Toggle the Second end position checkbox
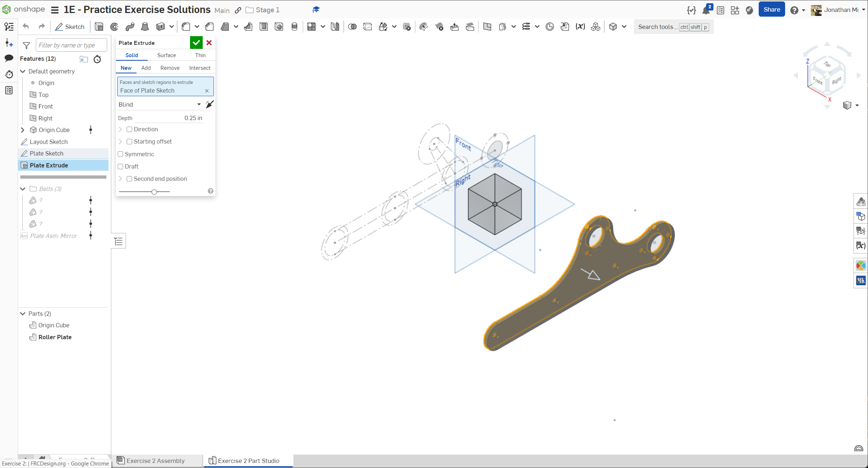Image resolution: width=868 pixels, height=468 pixels. [130, 179]
